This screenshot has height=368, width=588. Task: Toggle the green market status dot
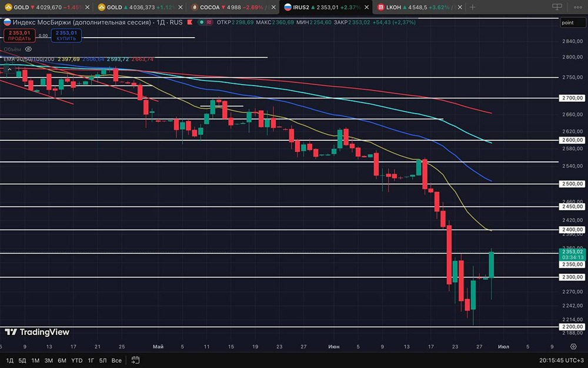201,22
